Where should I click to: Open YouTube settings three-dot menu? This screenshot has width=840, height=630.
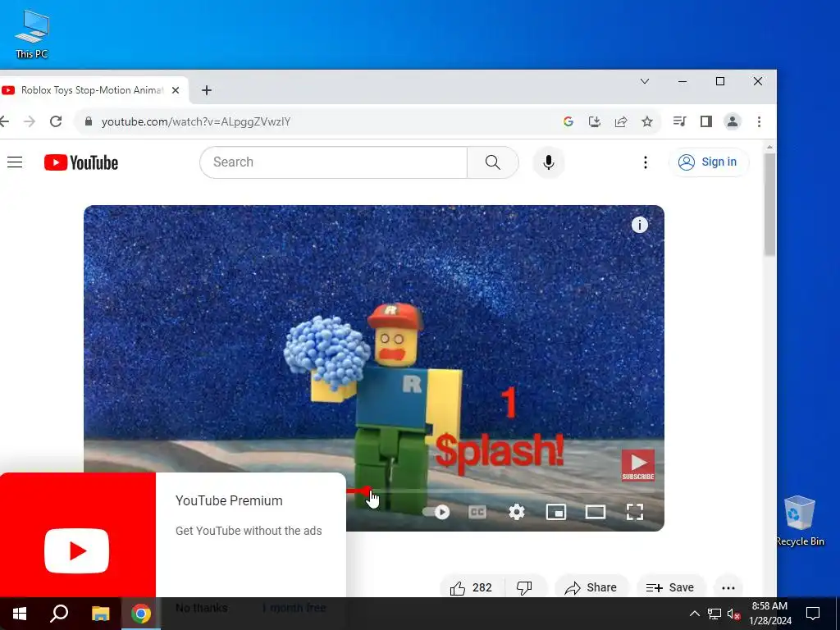pos(646,162)
